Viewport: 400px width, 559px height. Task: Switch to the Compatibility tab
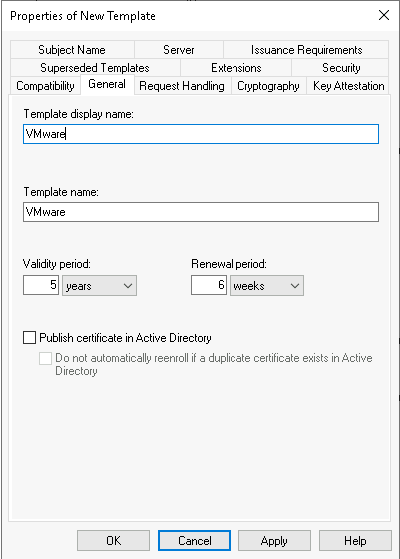[45, 86]
